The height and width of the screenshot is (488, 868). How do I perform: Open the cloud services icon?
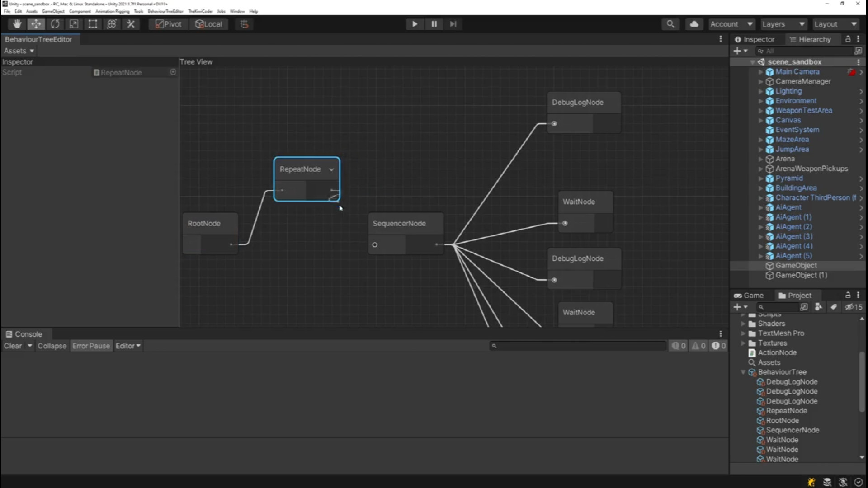coord(694,24)
